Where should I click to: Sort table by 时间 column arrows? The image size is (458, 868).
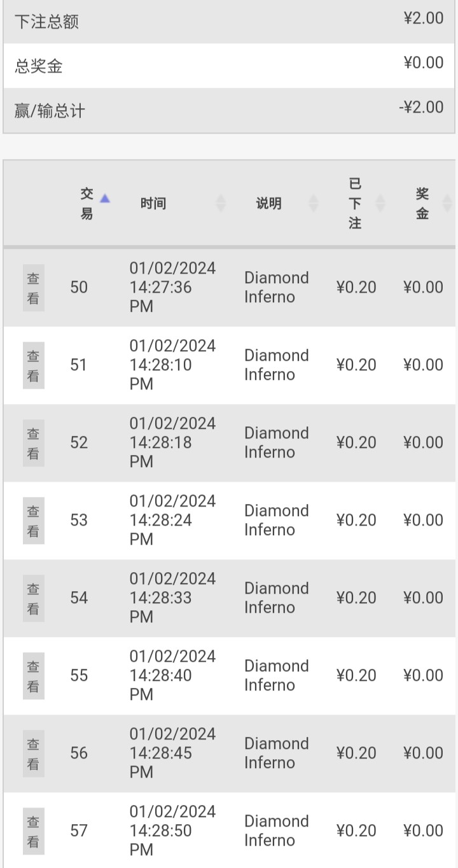(x=221, y=204)
